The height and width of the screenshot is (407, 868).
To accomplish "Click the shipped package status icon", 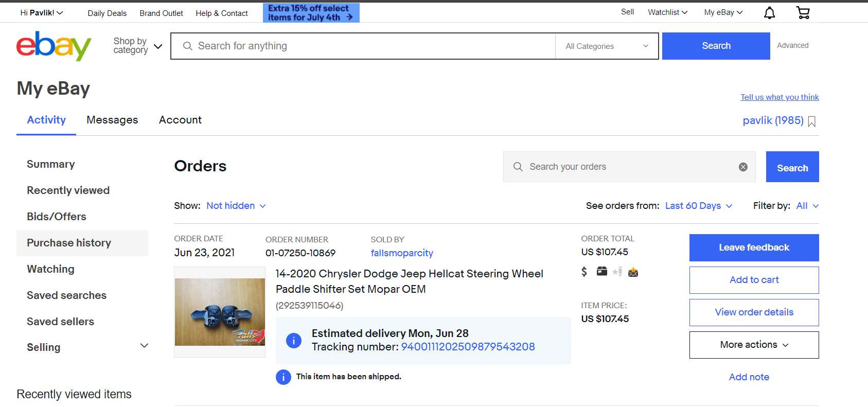I will 601,271.
